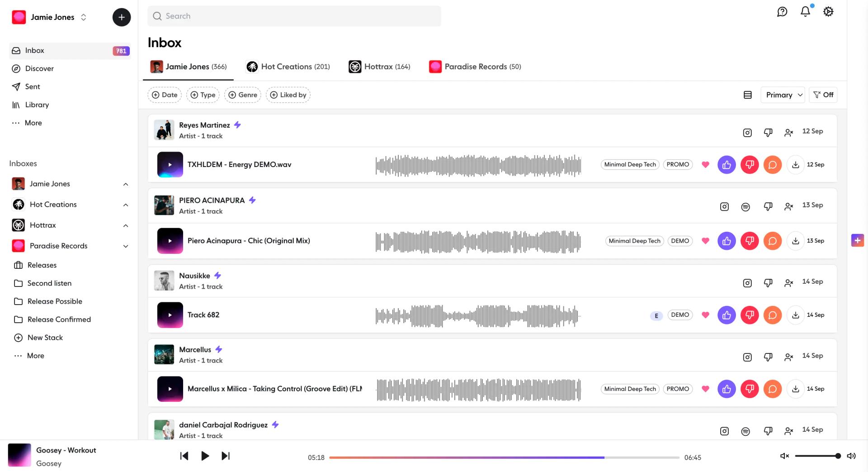Seek in Track 682 waveform

coord(478,315)
